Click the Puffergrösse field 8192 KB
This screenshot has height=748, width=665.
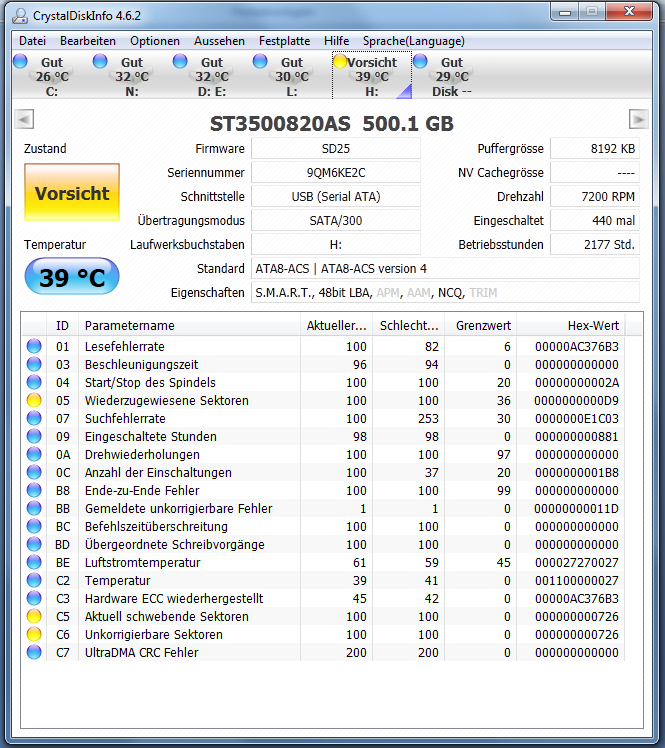[595, 149]
